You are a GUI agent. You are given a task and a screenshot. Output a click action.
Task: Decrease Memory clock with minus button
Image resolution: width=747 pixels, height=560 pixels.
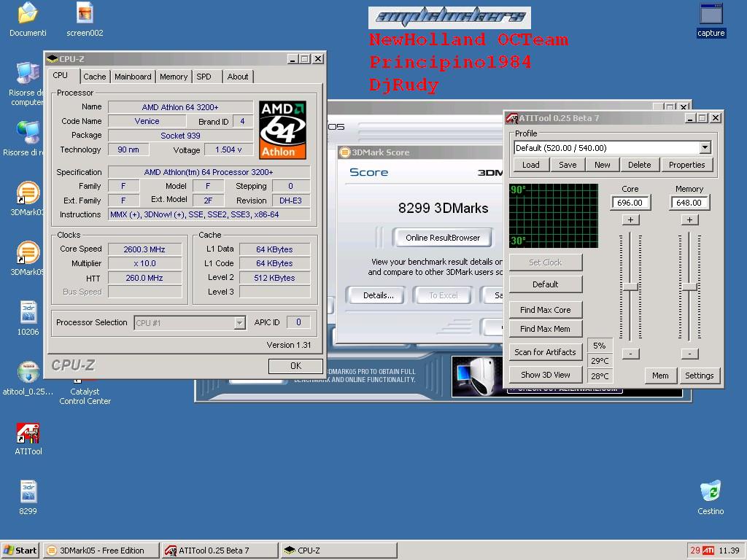point(689,354)
